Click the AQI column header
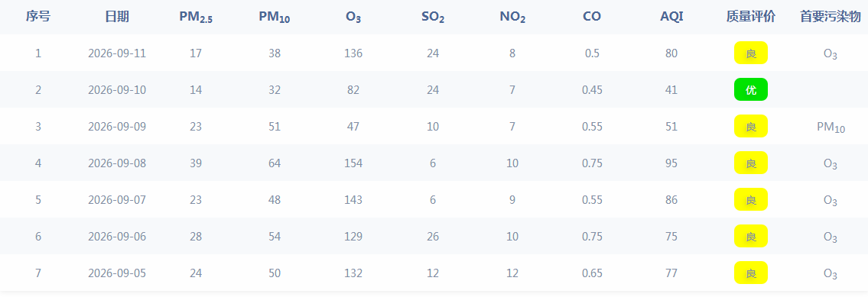This screenshot has height=297, width=868. click(671, 17)
